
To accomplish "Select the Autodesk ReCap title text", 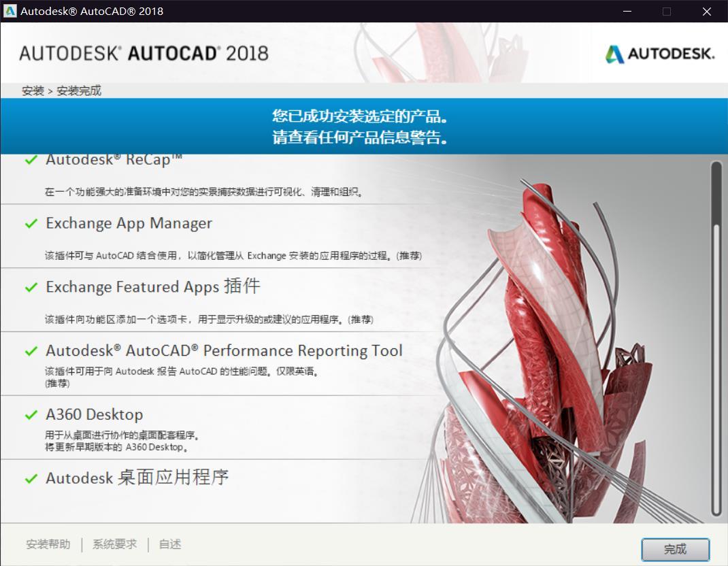I will (114, 160).
